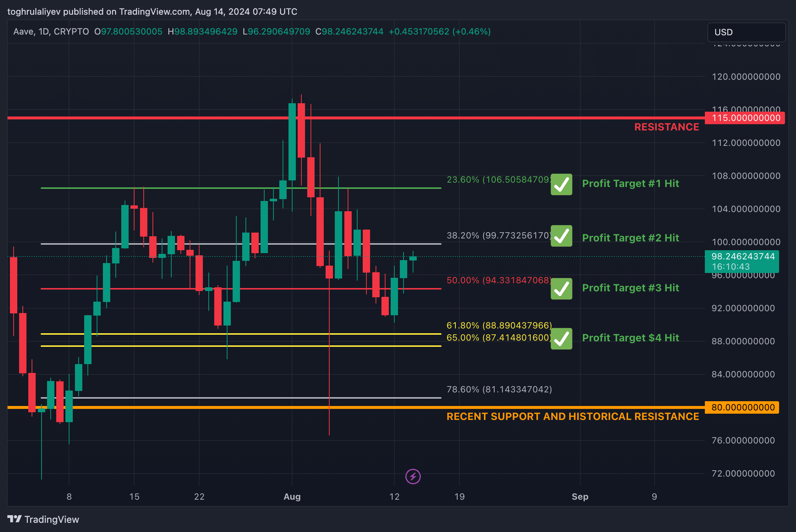Open the USD currency selector
This screenshot has width=796, height=532.
pyautogui.click(x=746, y=32)
